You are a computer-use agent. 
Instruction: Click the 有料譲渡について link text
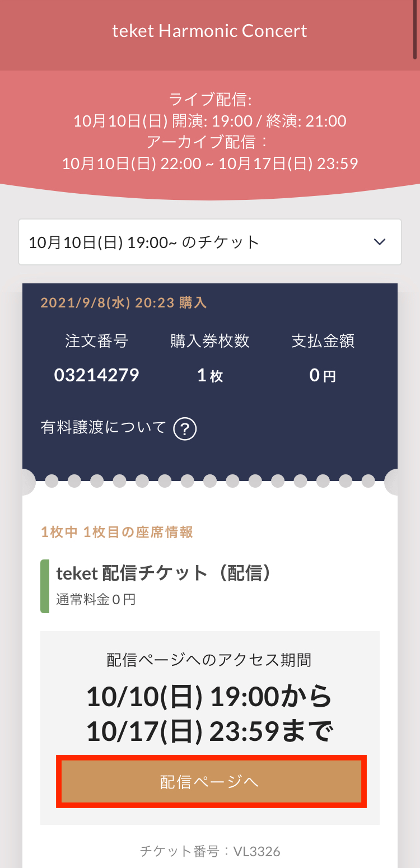(x=104, y=428)
